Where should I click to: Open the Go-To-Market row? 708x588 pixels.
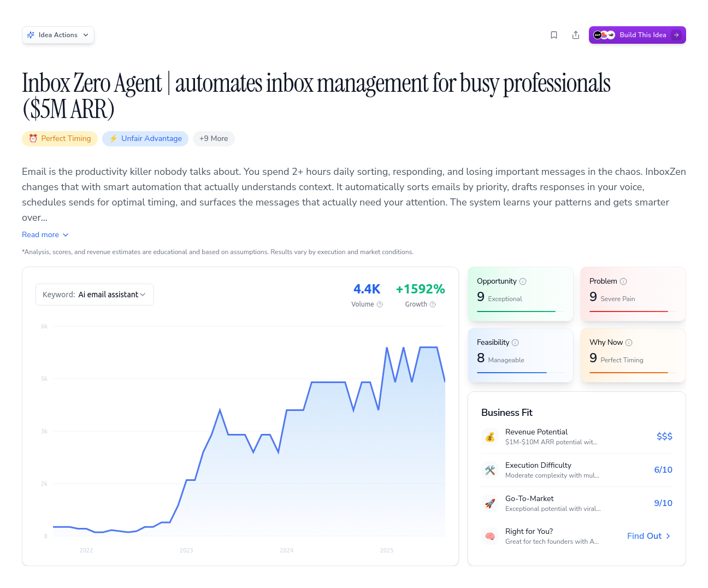576,503
